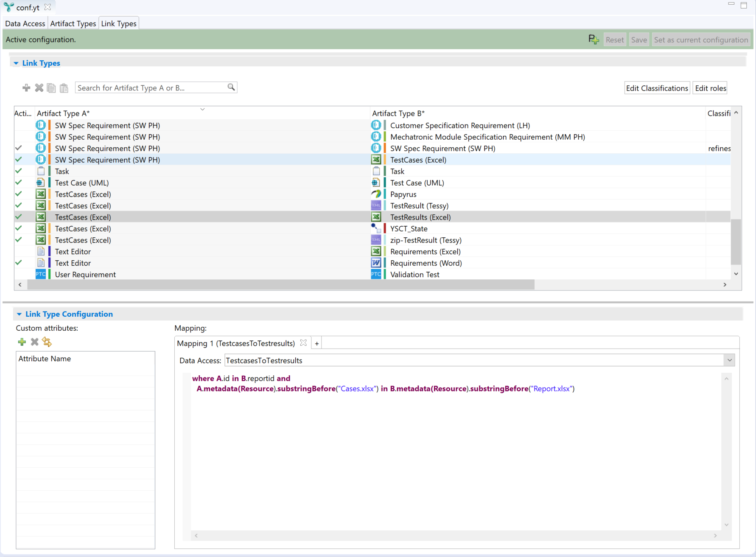Screen dimensions: 756x557
Task: Click the add configuration icon beside Reset
Action: (594, 39)
